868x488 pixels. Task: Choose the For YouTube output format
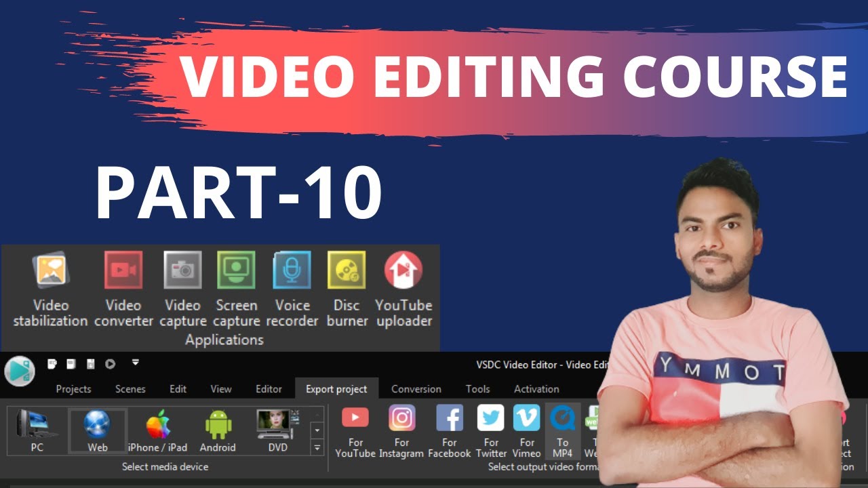tap(355, 432)
